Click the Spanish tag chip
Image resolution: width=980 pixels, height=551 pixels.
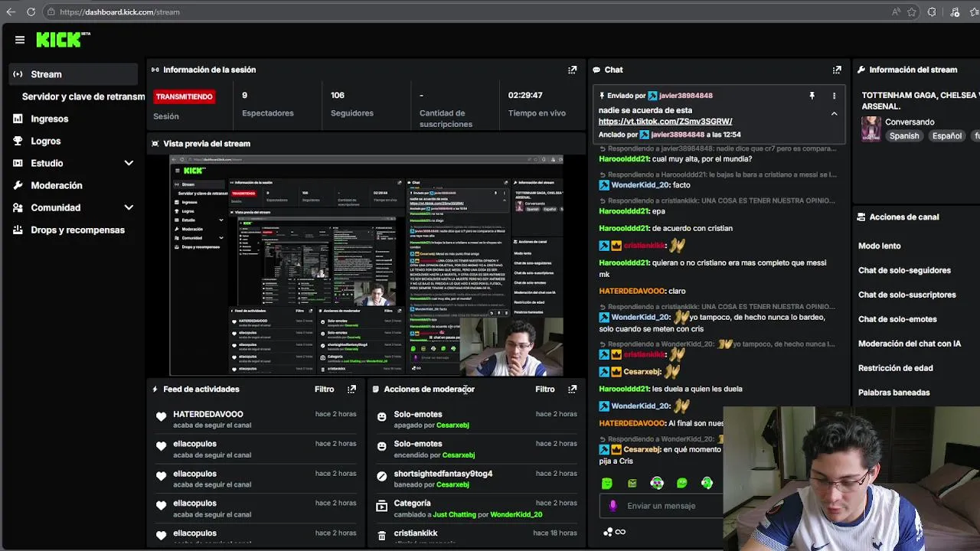tap(903, 135)
